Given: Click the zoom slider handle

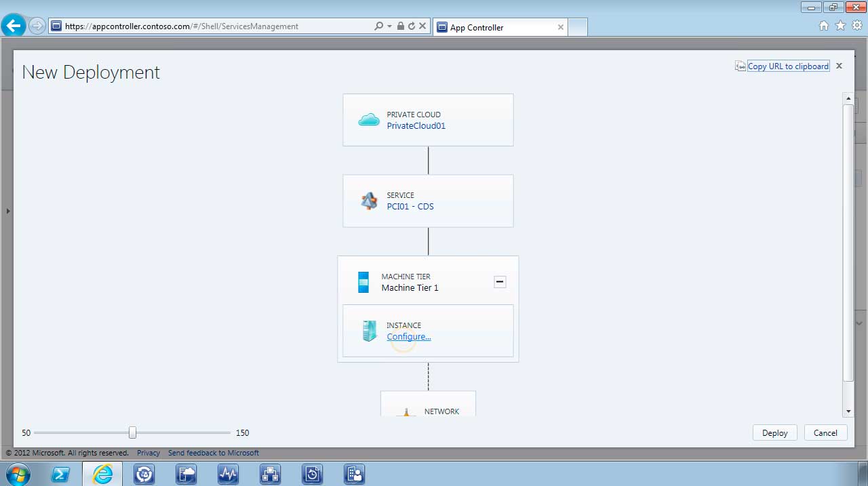Looking at the screenshot, I should tap(132, 432).
